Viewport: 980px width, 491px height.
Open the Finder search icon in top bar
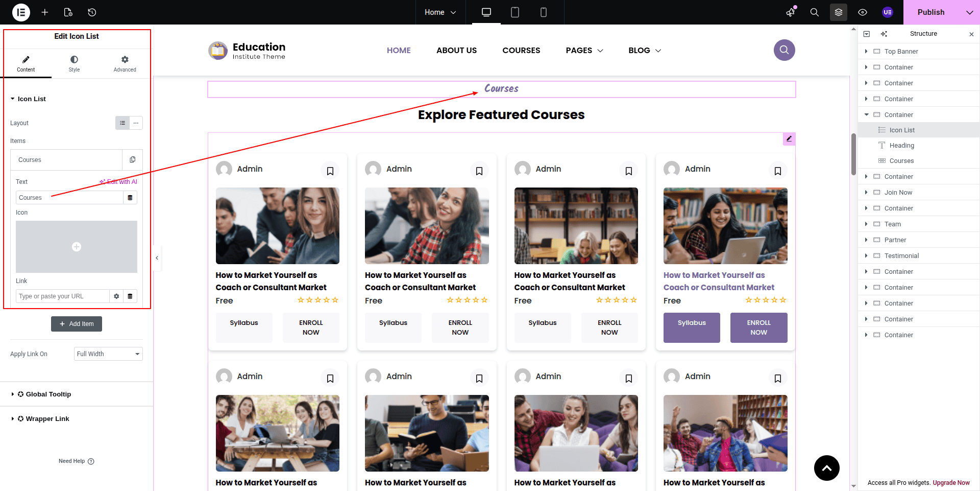tap(814, 12)
